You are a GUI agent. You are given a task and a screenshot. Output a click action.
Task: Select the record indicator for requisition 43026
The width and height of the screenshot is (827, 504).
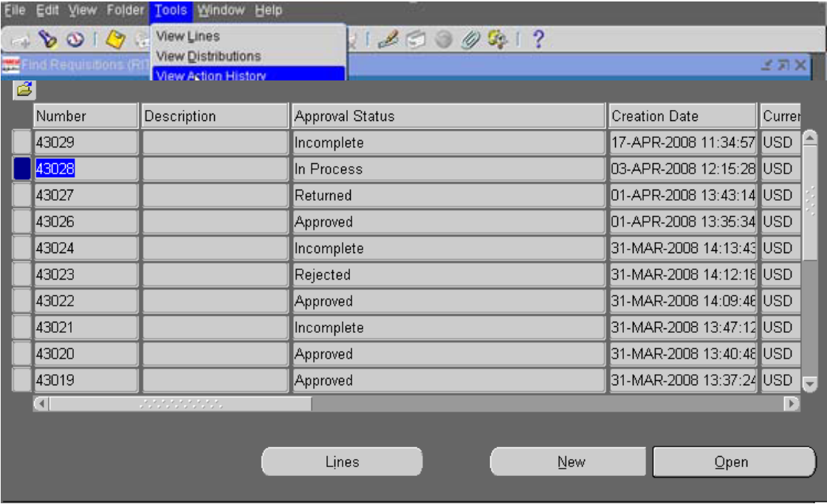[22, 222]
